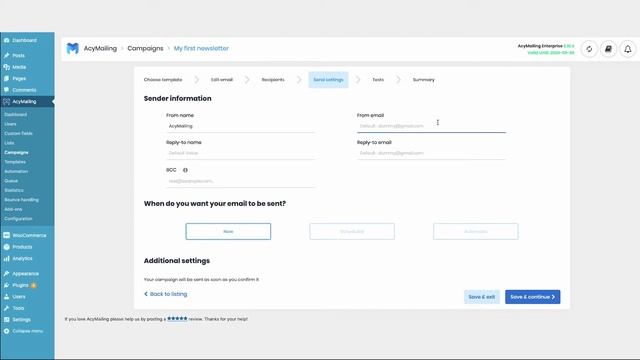Go to the Summary step

tap(423, 80)
